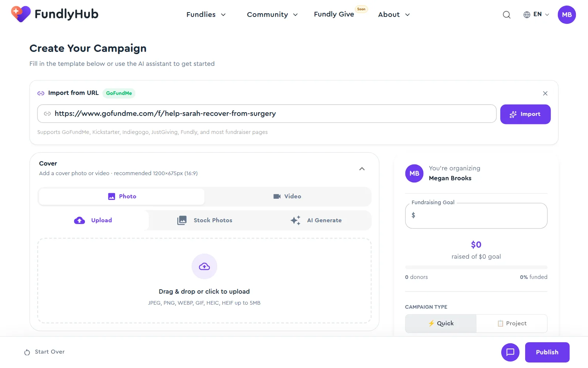588x368 pixels.
Task: Select the AI Generate tab
Action: click(316, 220)
